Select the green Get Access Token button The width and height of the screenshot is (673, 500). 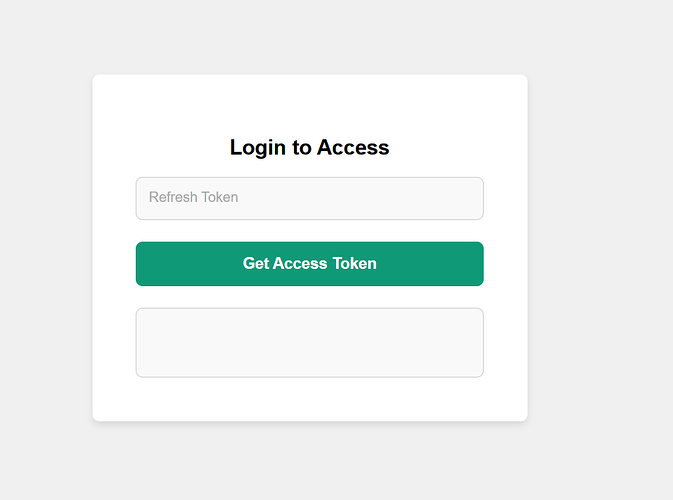pos(309,264)
